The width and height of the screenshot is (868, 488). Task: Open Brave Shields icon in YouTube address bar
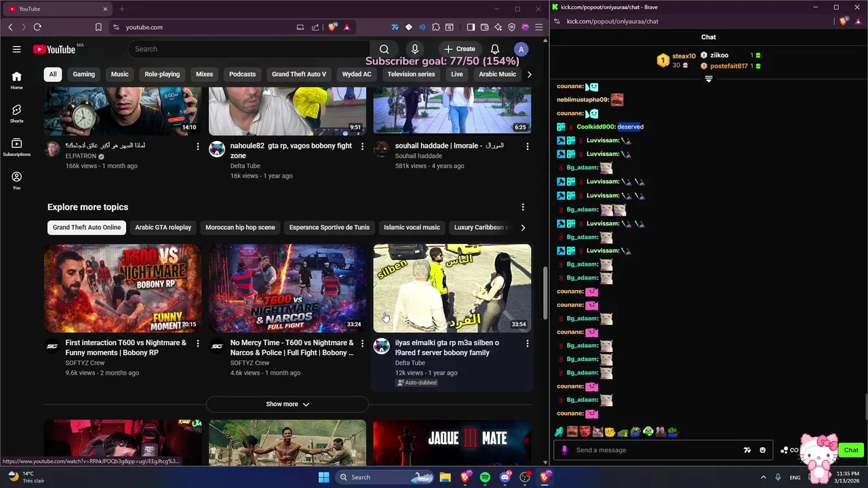[x=332, y=27]
